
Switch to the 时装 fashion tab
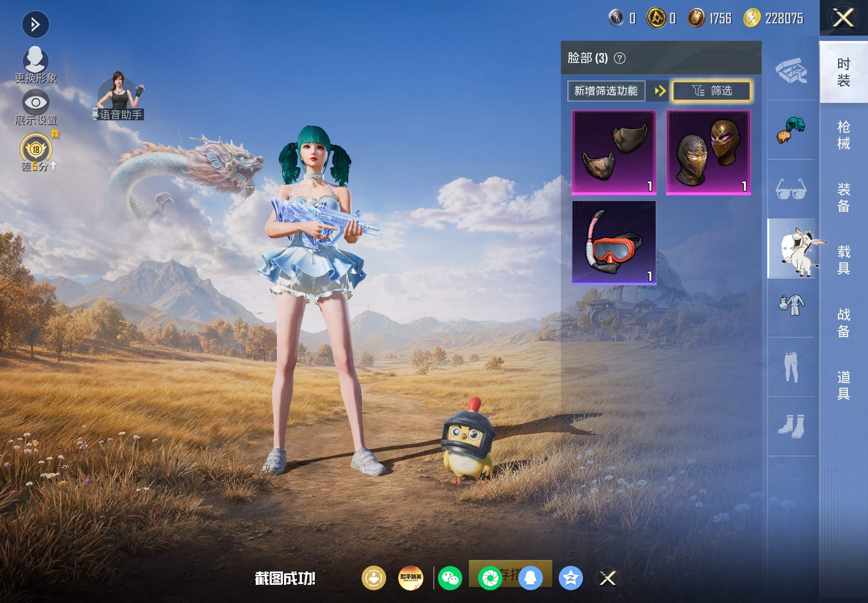843,72
